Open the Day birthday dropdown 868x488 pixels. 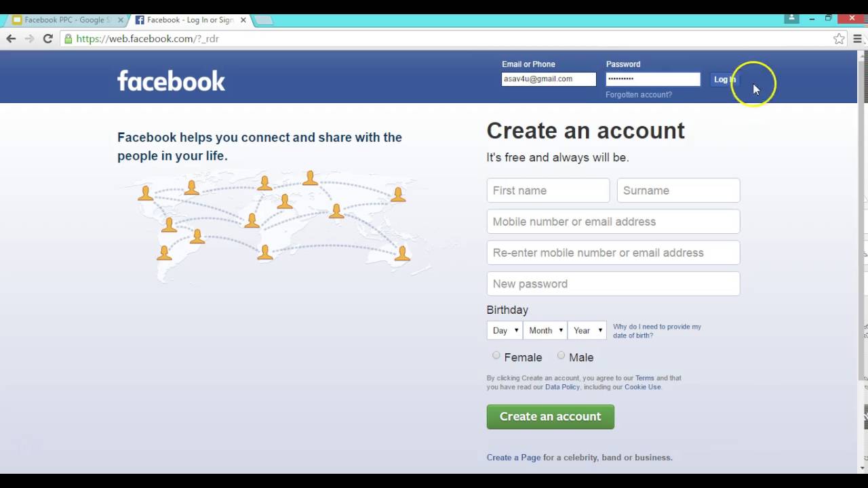point(505,330)
